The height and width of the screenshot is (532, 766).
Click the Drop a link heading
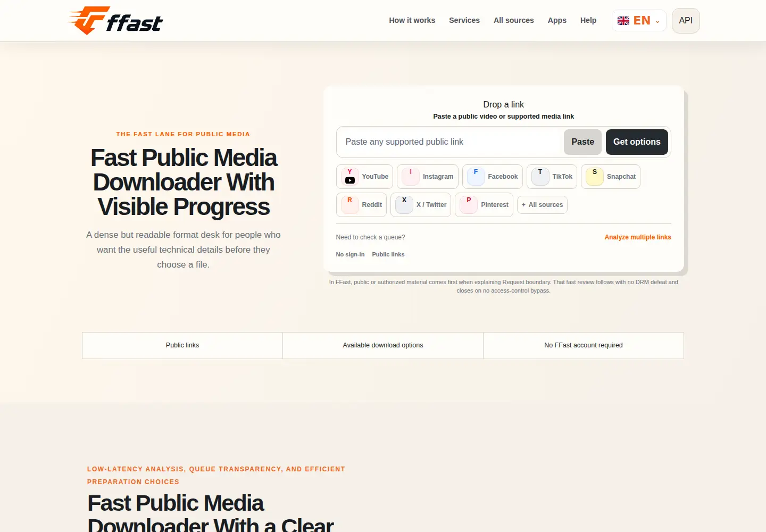coord(503,105)
